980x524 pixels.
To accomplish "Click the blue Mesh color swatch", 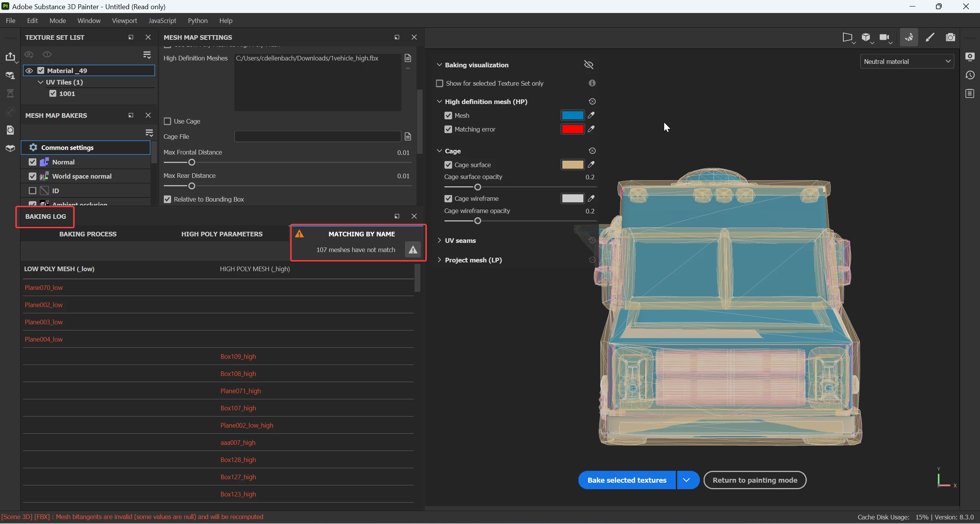I will [572, 116].
